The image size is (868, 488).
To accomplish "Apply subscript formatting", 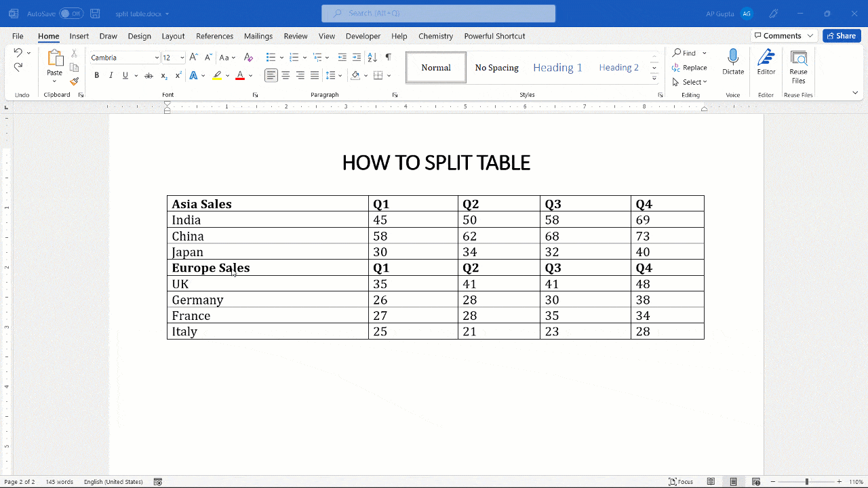I will [163, 75].
